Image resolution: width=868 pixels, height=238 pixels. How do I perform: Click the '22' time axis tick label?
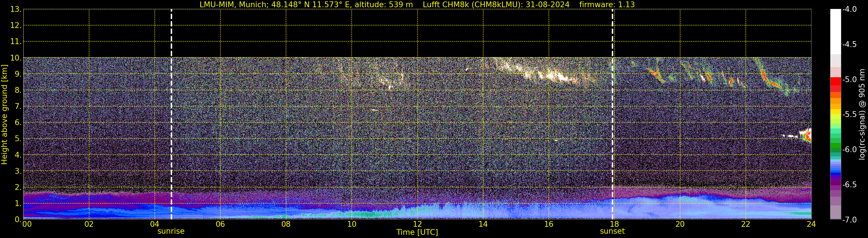coord(746,224)
